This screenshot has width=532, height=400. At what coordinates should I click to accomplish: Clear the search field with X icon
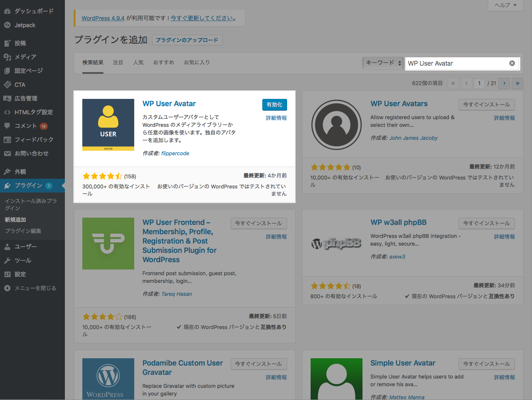512,63
